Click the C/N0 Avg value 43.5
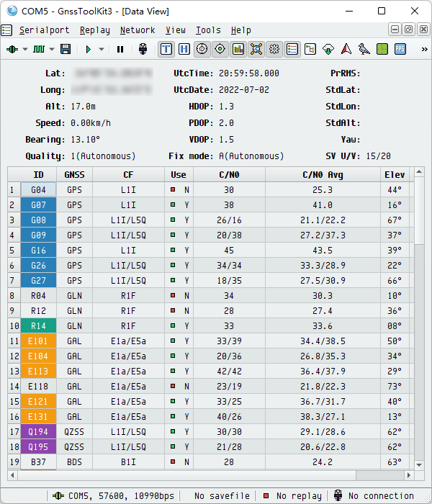This screenshot has width=432, height=504. click(x=323, y=250)
